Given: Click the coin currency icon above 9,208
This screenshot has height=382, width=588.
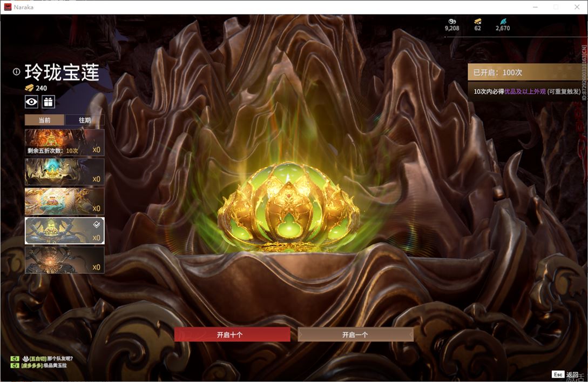Looking at the screenshot, I should tap(452, 22).
